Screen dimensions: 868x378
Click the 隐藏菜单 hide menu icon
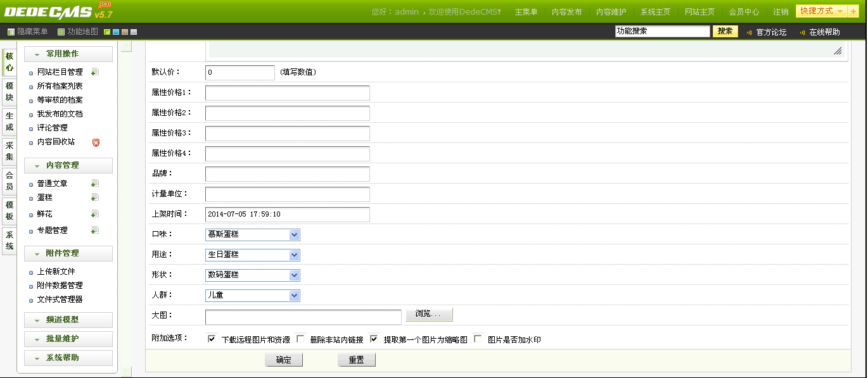coord(10,32)
